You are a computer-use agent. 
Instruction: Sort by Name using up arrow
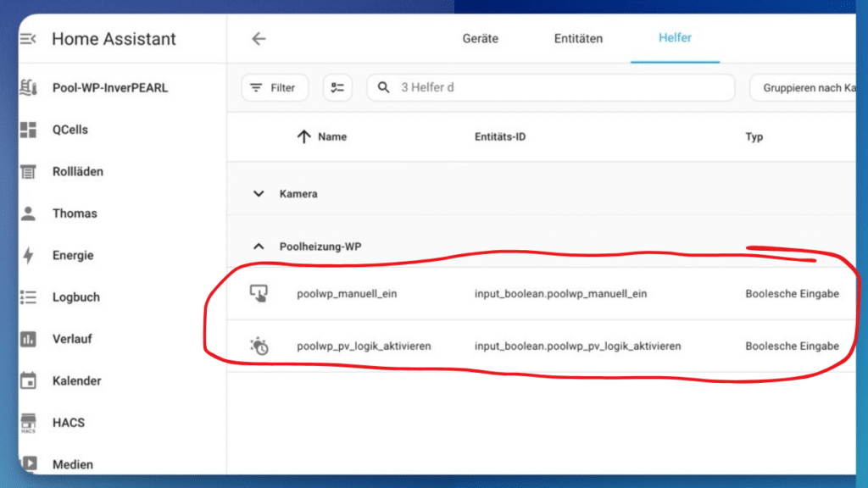303,136
